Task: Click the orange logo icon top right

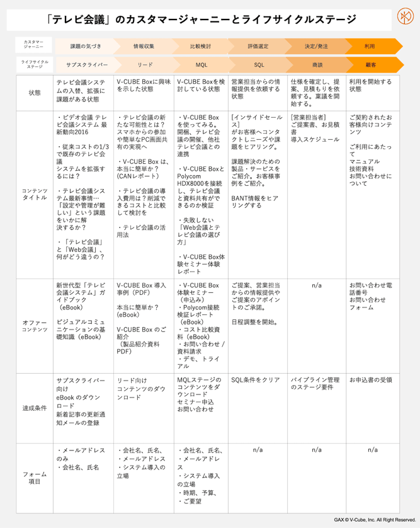Action: 405,16
